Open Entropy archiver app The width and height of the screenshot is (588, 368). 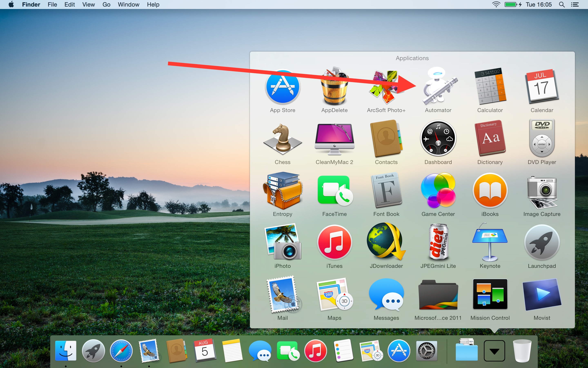coord(283,191)
